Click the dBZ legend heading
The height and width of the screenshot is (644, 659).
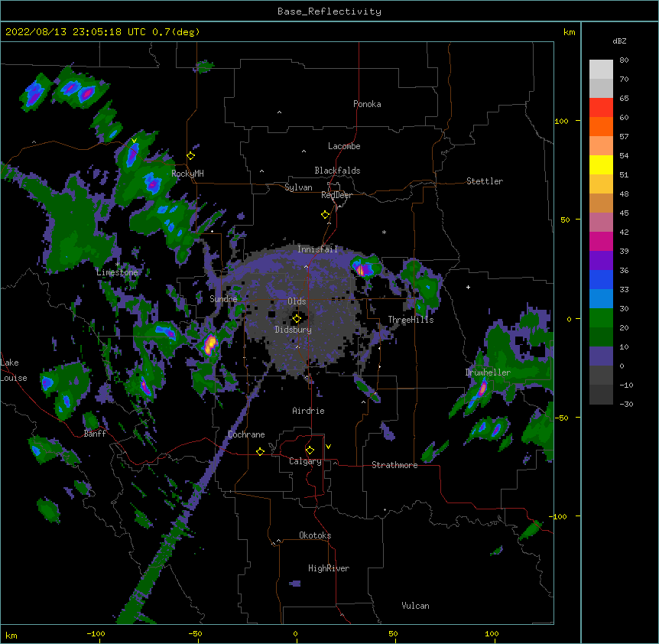click(619, 41)
